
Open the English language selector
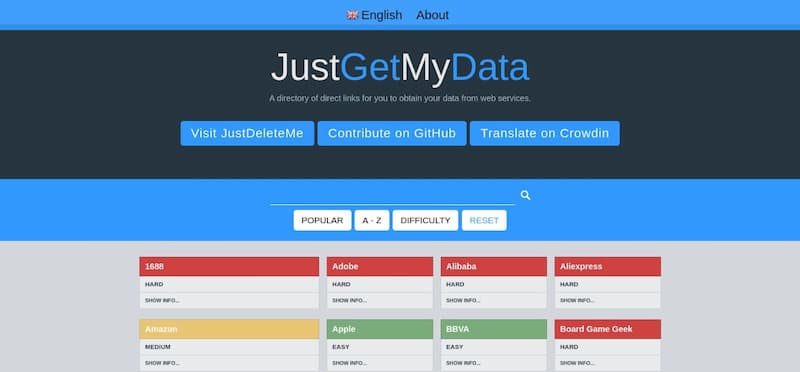pyautogui.click(x=374, y=15)
